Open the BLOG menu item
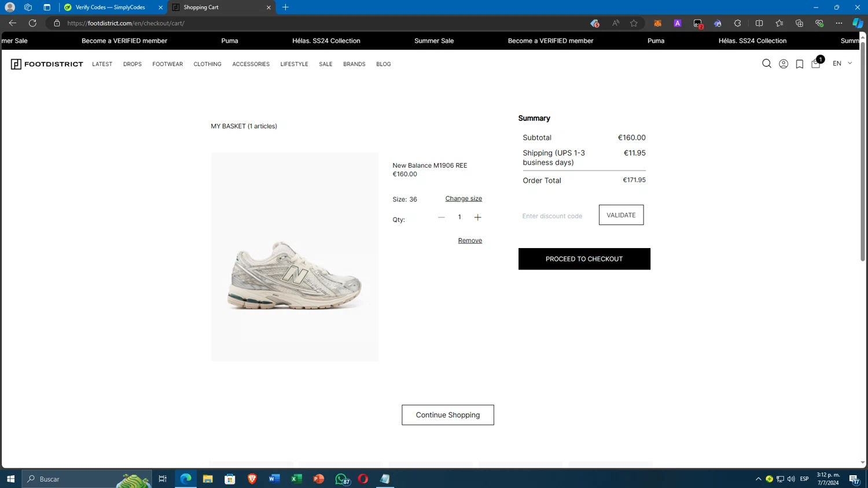Screen dimensions: 868x488 [384, 64]
